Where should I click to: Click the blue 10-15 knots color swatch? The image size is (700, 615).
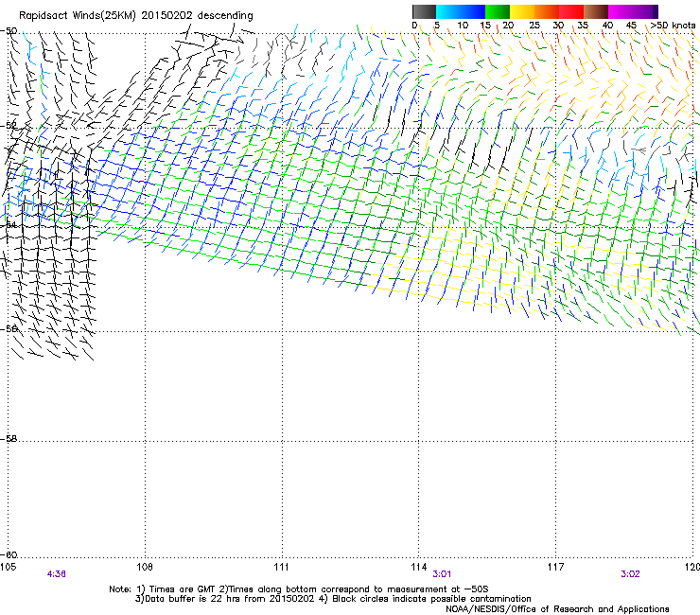point(473,11)
